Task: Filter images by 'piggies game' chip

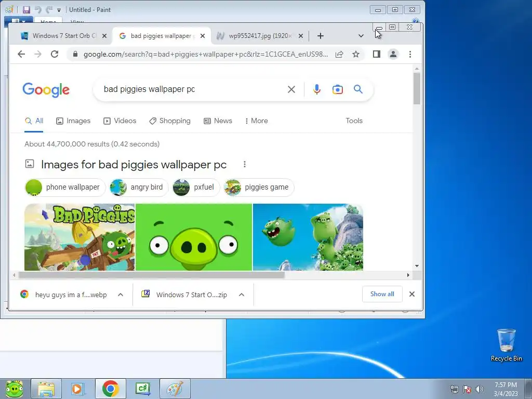Action: click(259, 187)
